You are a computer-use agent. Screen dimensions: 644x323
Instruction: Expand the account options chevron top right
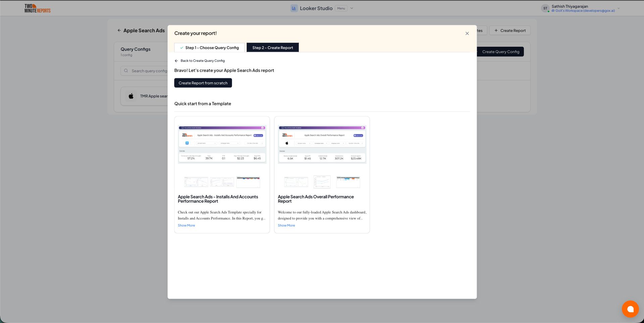point(618,8)
